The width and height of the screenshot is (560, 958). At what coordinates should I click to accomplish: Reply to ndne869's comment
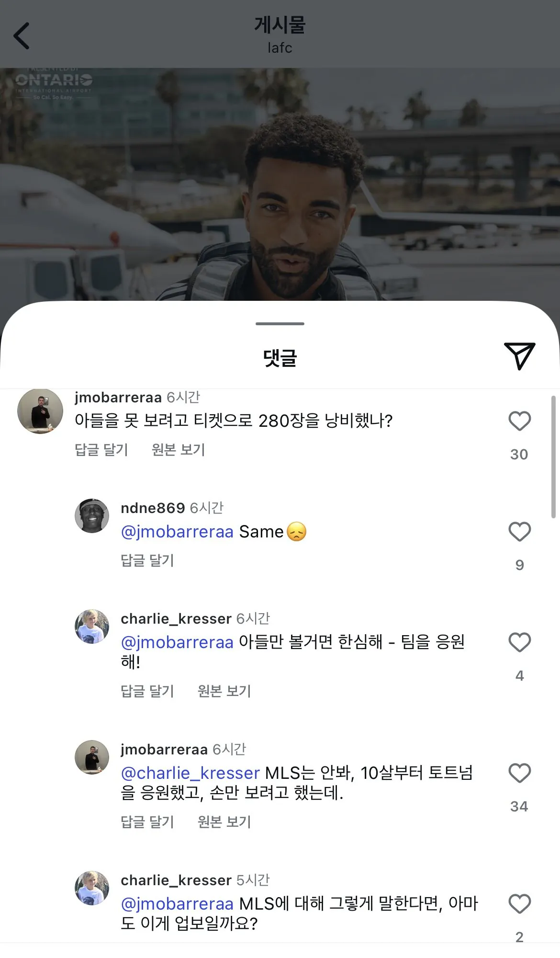coord(147,560)
